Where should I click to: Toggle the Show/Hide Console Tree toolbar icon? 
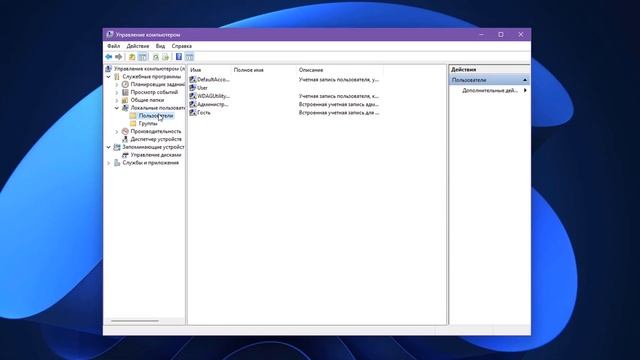click(142, 57)
